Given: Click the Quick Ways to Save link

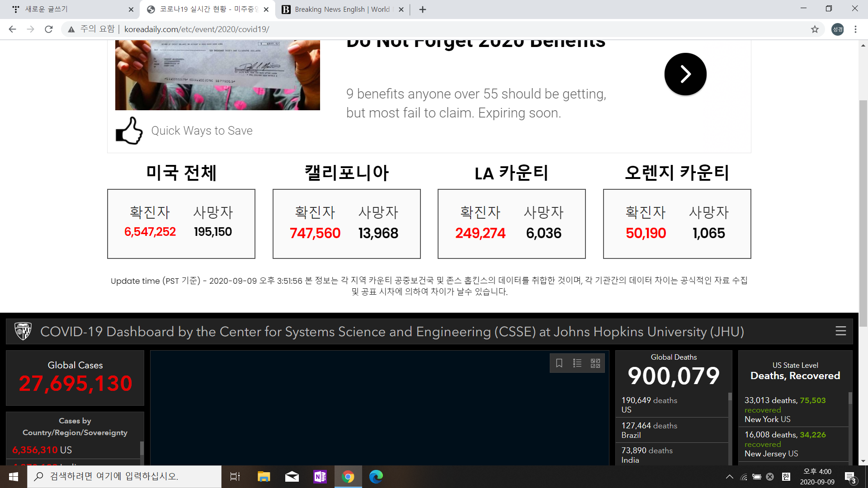Looking at the screenshot, I should click(202, 131).
